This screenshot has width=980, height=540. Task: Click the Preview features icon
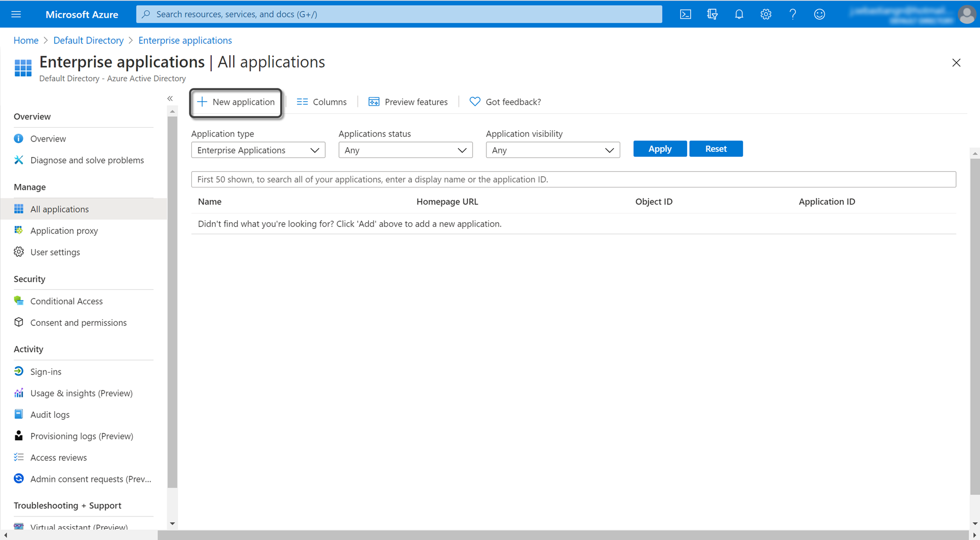point(374,102)
